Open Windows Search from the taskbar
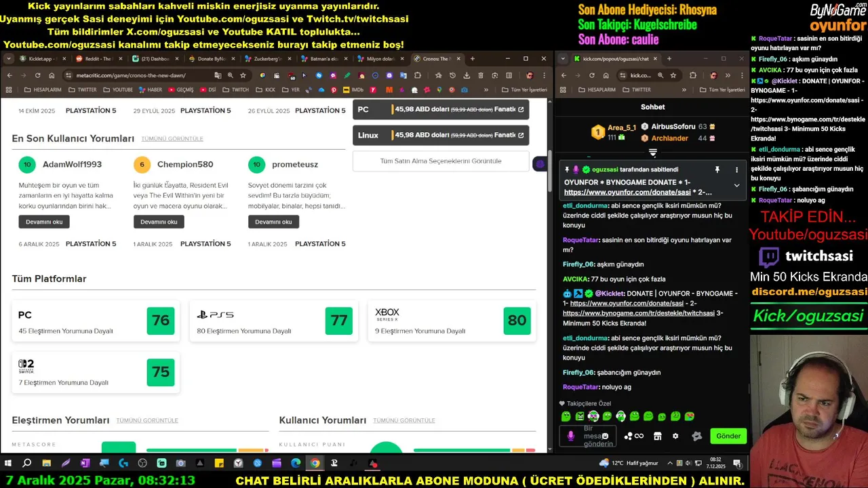 coord(27,464)
